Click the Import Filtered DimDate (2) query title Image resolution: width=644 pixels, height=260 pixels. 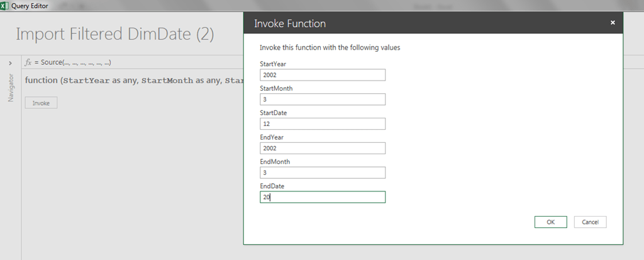pyautogui.click(x=114, y=34)
